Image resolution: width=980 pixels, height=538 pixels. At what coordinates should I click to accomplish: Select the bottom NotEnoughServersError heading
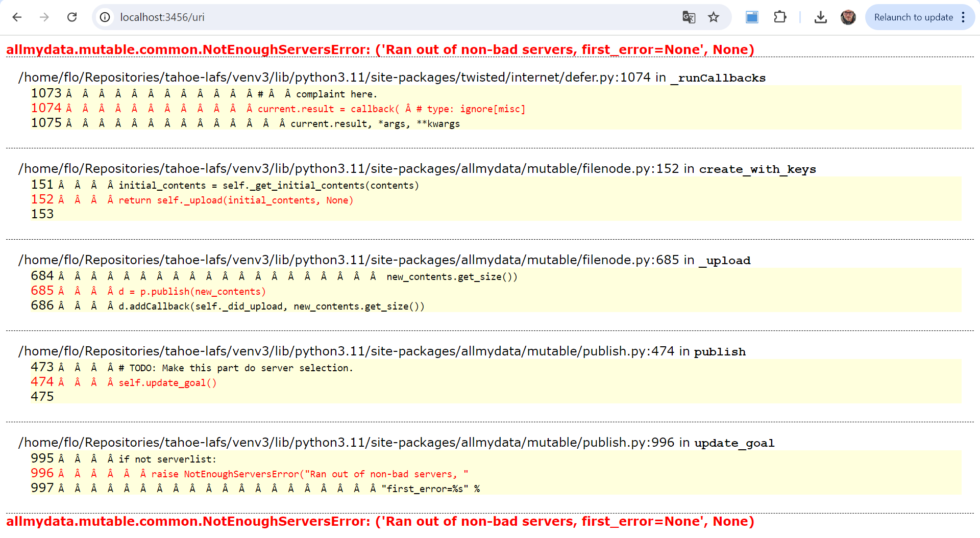pyautogui.click(x=380, y=521)
